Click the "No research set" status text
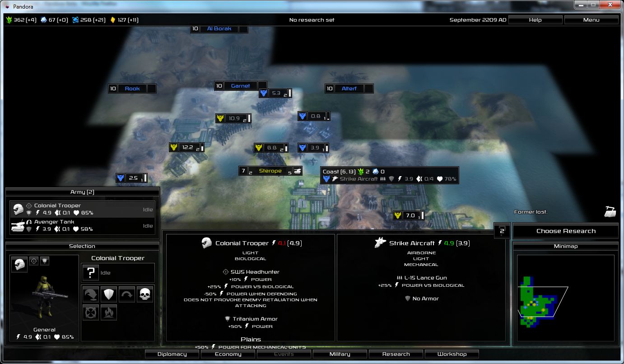 coord(312,20)
